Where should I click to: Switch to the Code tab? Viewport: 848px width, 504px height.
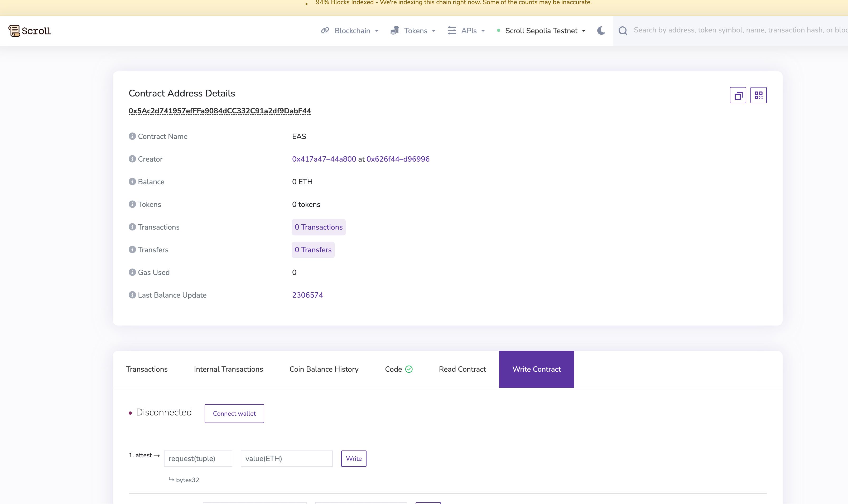click(x=398, y=369)
